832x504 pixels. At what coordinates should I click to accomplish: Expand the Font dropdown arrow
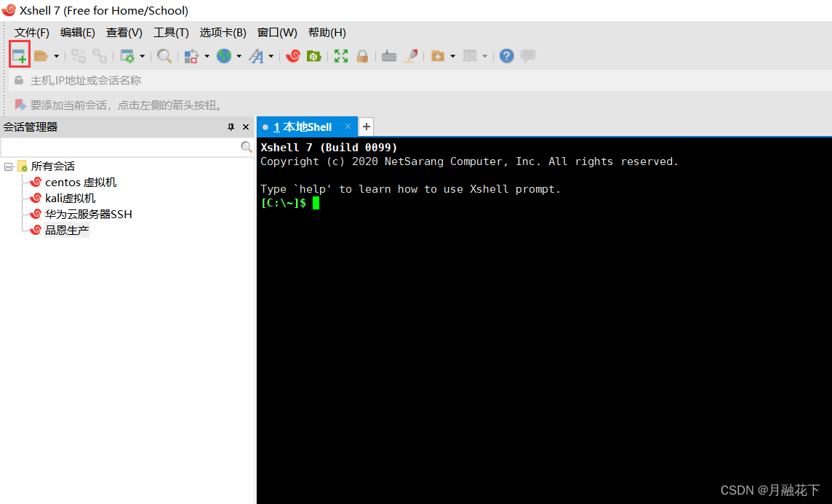271,56
